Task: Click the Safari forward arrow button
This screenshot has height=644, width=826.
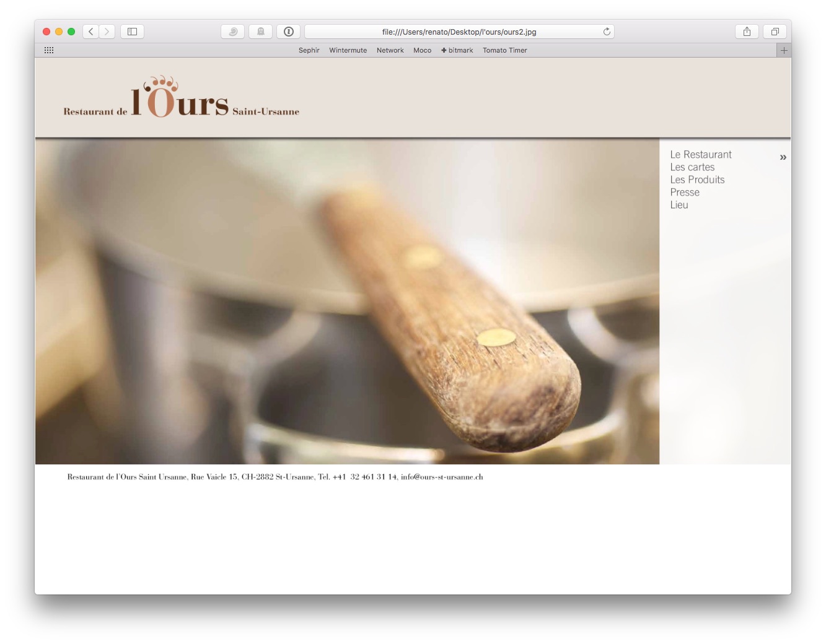Action: 107,32
